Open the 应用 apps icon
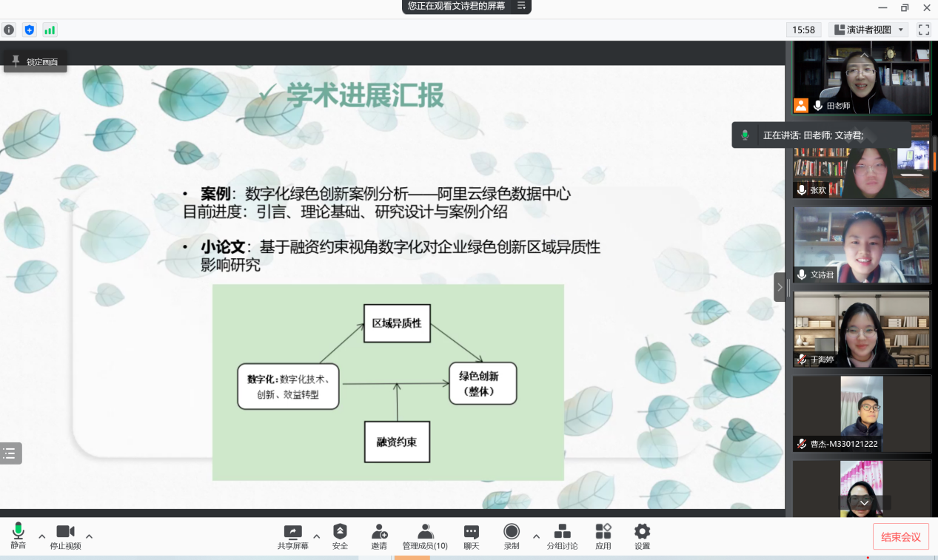 coord(603,536)
